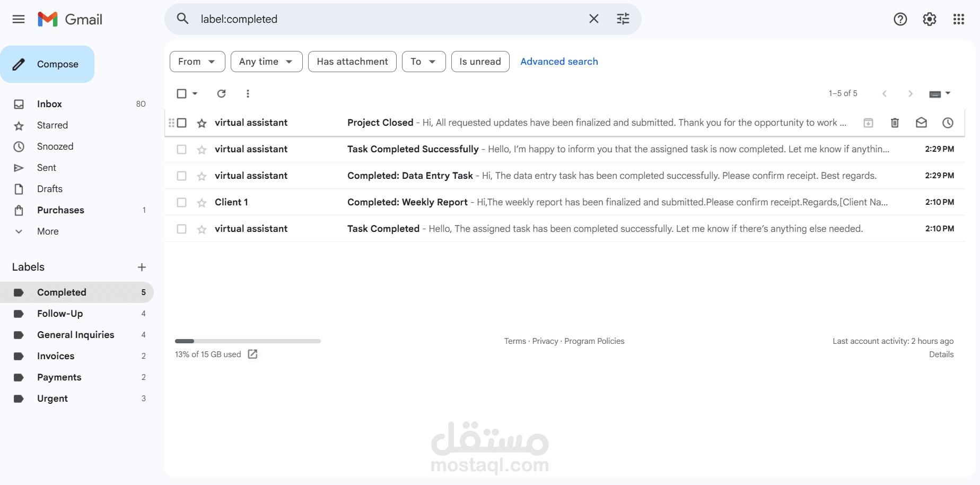Open the Sent folder
Viewport: 980px width, 485px height.
77,168
